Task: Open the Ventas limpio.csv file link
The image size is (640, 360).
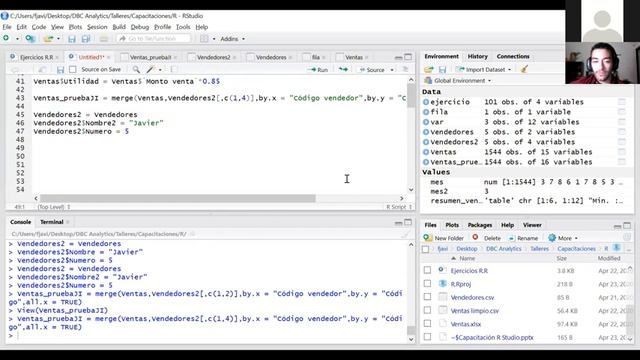Action: [475, 311]
